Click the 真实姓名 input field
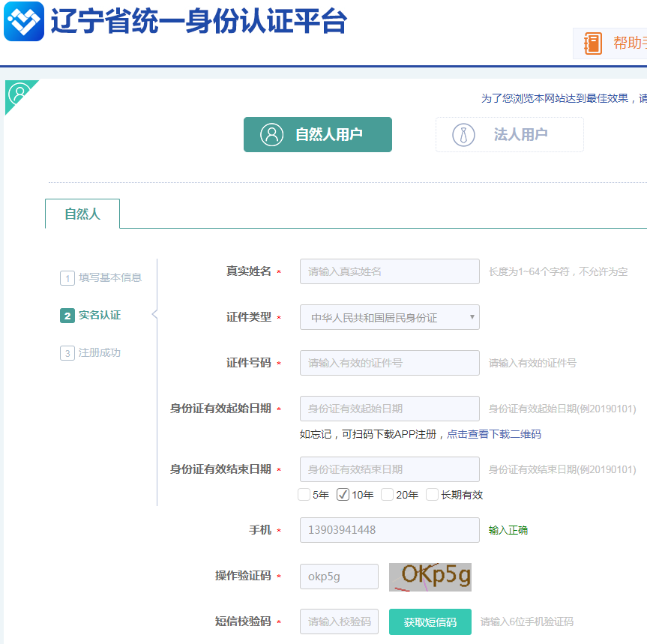 tap(389, 271)
